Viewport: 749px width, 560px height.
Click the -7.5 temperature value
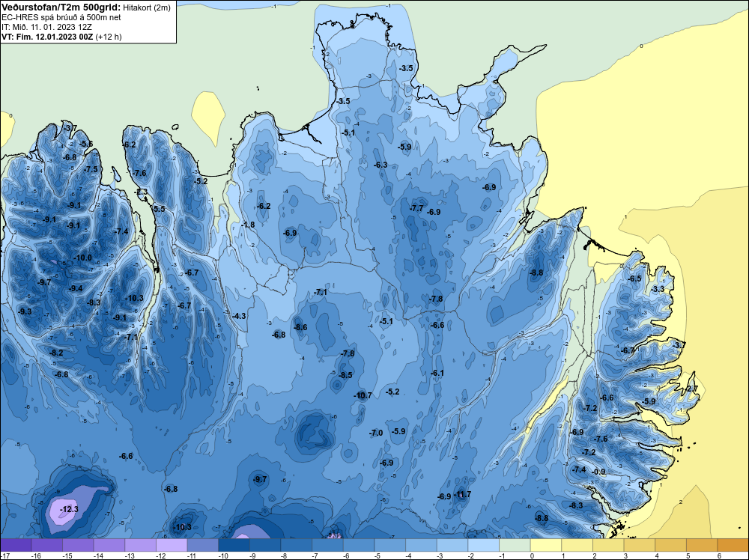[91, 169]
